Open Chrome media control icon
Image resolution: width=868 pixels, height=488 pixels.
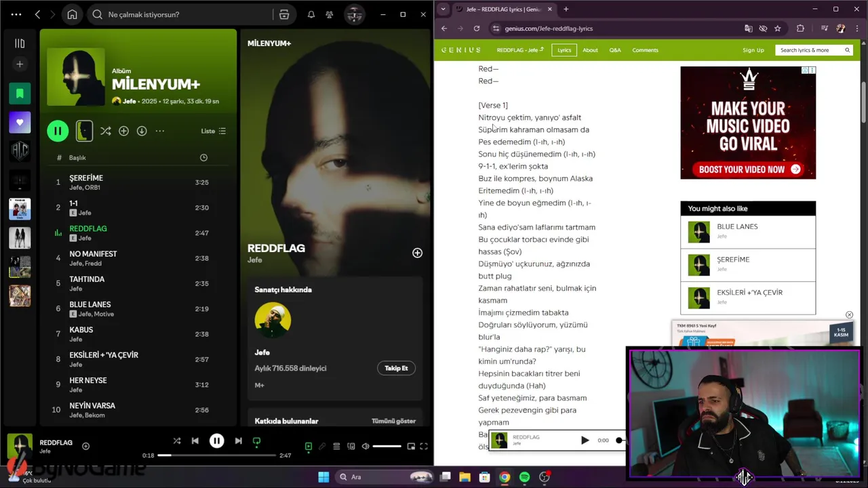coord(825,28)
